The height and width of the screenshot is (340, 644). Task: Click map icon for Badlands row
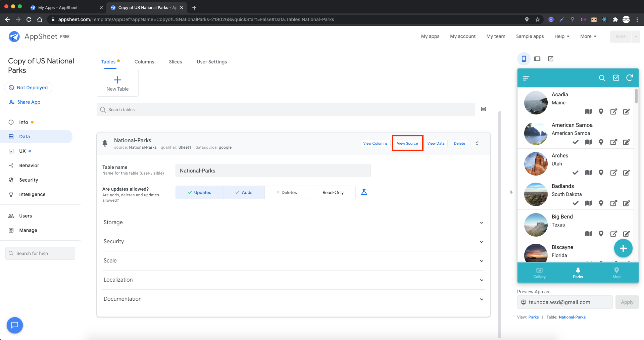(x=588, y=203)
